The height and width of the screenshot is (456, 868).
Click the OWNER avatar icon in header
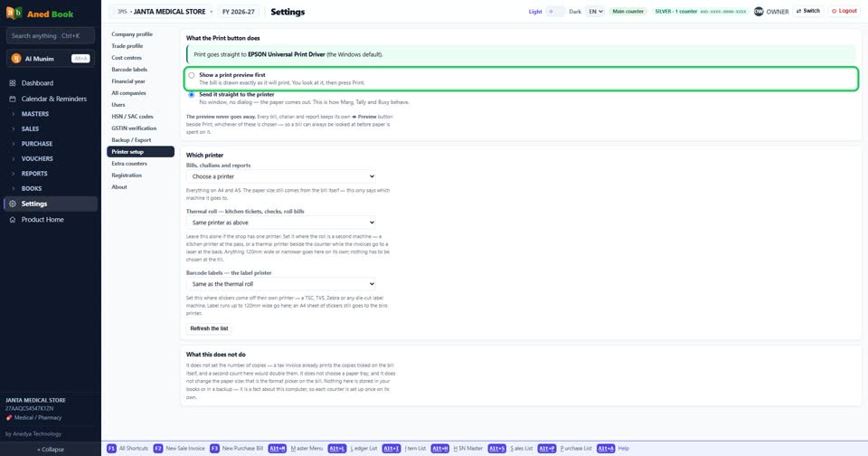tap(759, 11)
